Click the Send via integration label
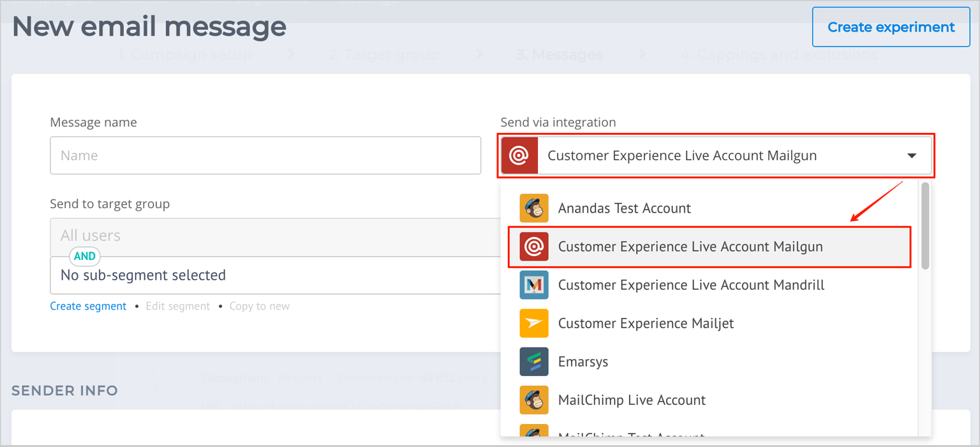The image size is (980, 447). pos(558,122)
